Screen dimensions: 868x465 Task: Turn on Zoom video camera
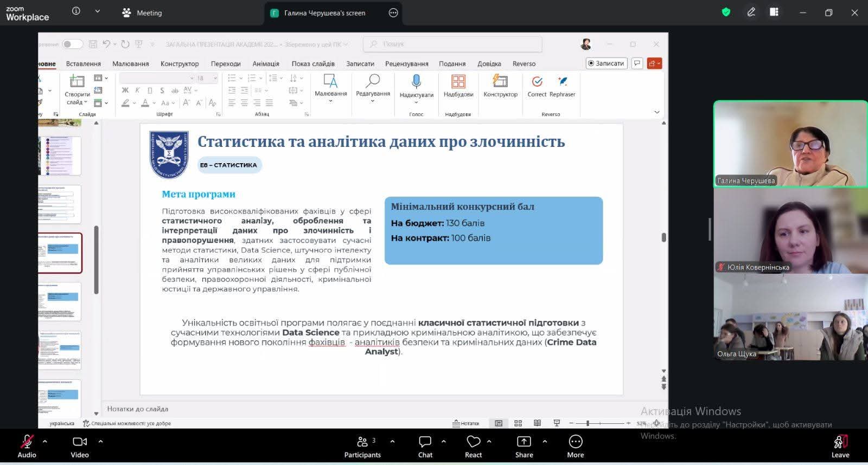80,447
